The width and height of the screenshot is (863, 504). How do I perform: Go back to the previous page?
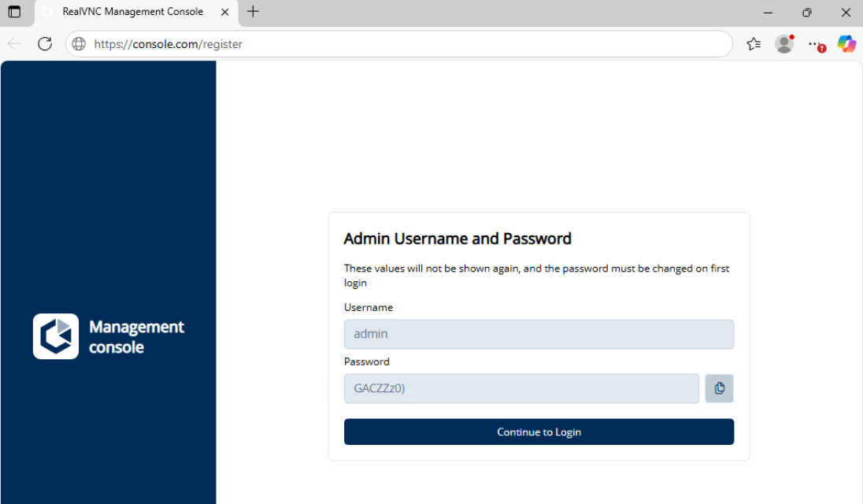14,44
